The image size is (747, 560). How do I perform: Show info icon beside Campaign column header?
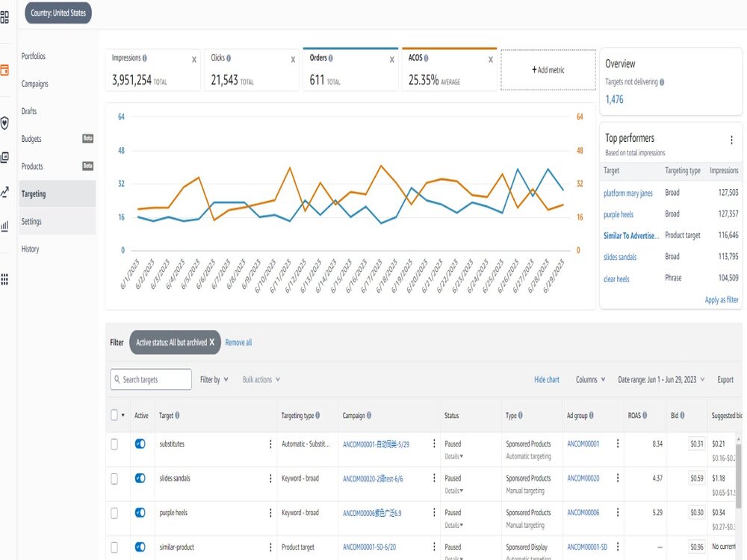(x=369, y=415)
